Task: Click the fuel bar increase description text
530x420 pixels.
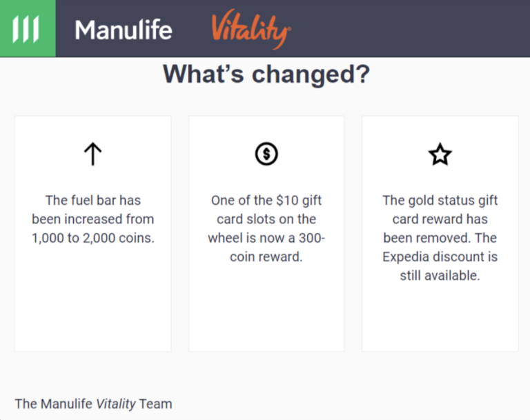Action: coord(92,219)
